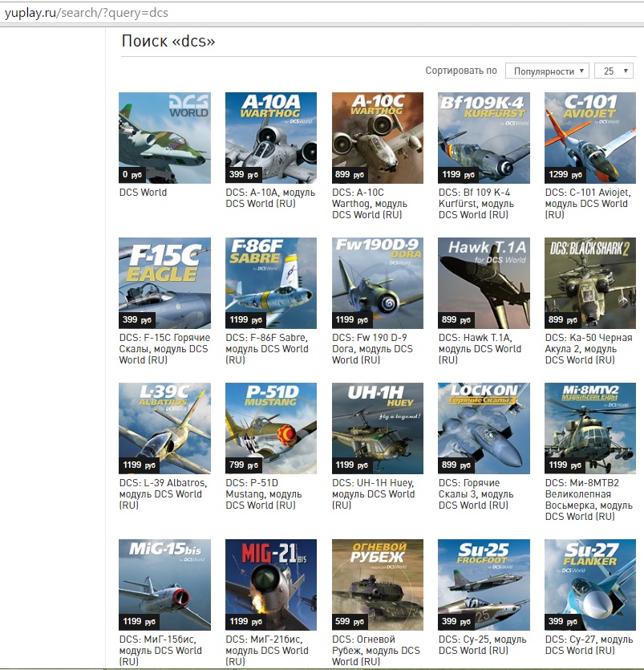Follow the 'DCS: F-15C Горячие Скалы' link

pos(165,349)
